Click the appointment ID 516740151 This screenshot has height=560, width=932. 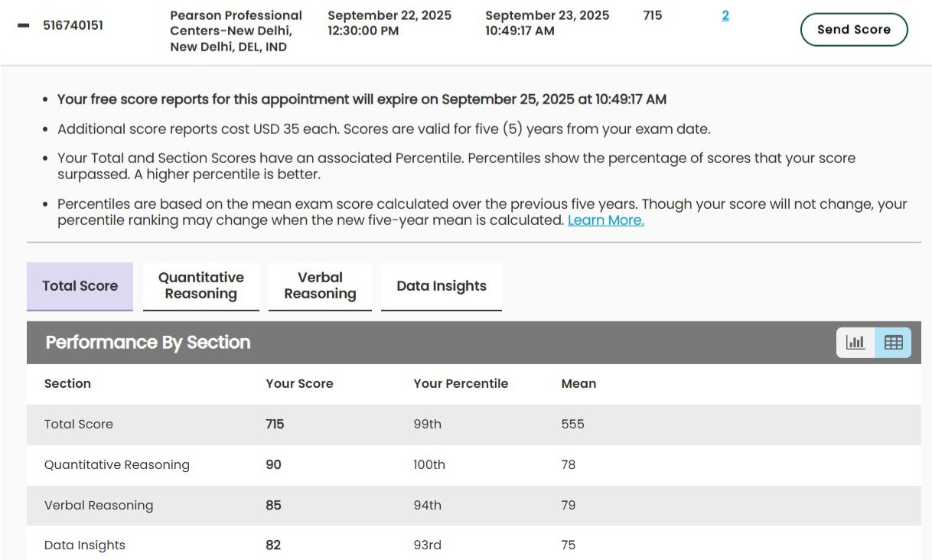(73, 25)
